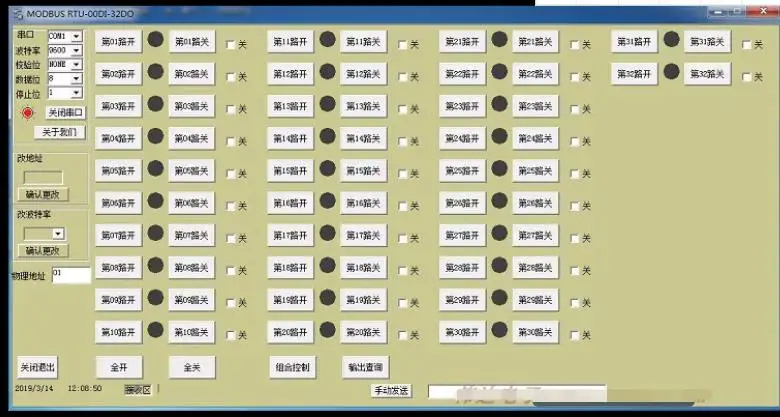The height and width of the screenshot is (417, 780).
Task: Click the status indicator lamp for channel 05
Action: (156, 168)
